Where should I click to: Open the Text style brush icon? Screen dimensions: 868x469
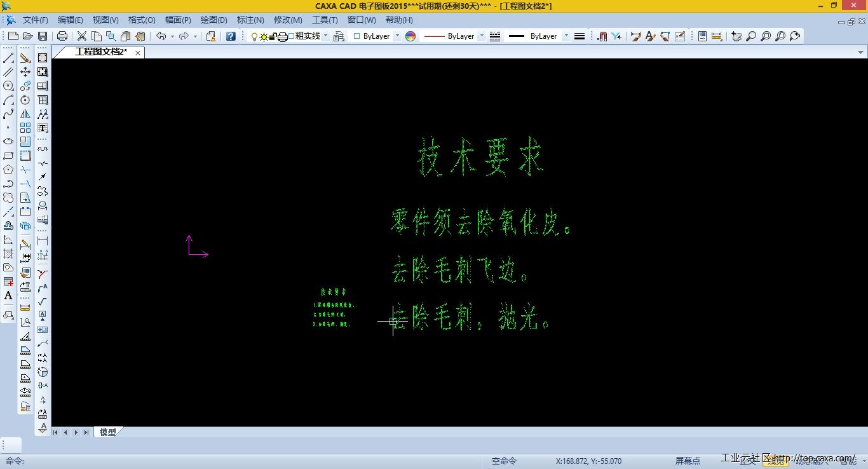(650, 36)
